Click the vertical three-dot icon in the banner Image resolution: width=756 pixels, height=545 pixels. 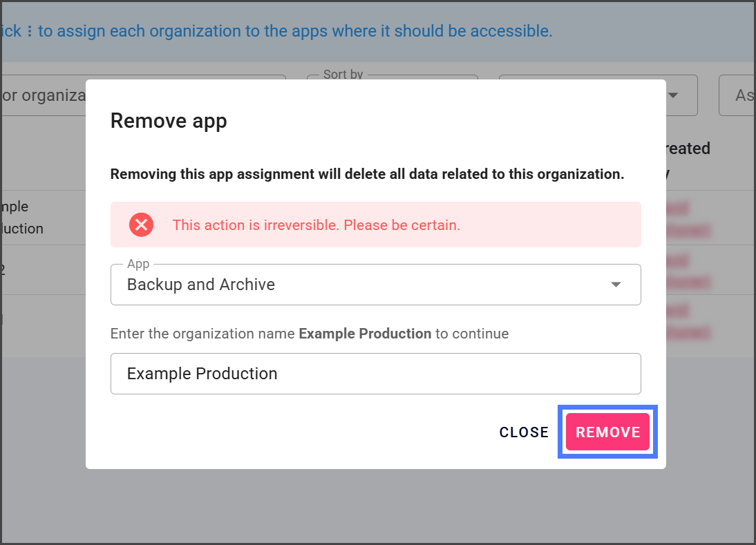point(30,32)
